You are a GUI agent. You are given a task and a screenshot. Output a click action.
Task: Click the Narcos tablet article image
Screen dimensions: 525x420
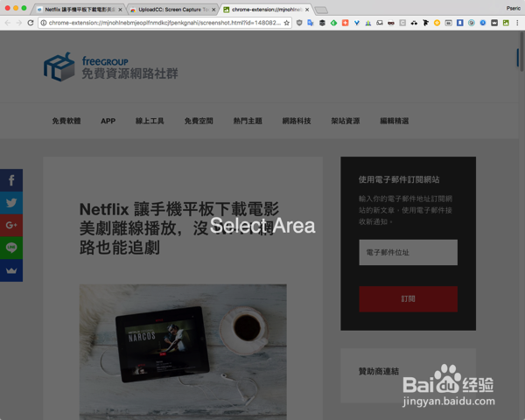[x=183, y=352]
